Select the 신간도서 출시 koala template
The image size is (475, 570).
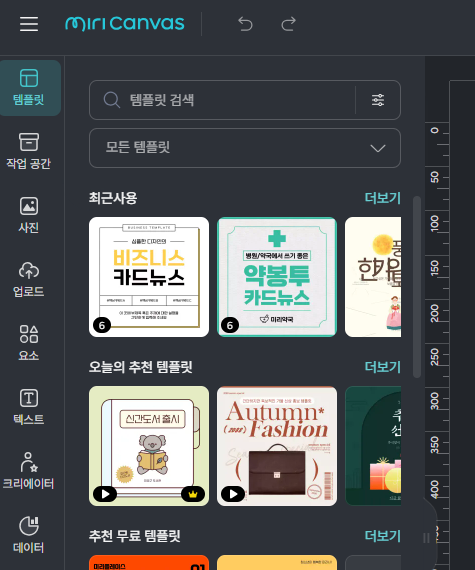(149, 446)
